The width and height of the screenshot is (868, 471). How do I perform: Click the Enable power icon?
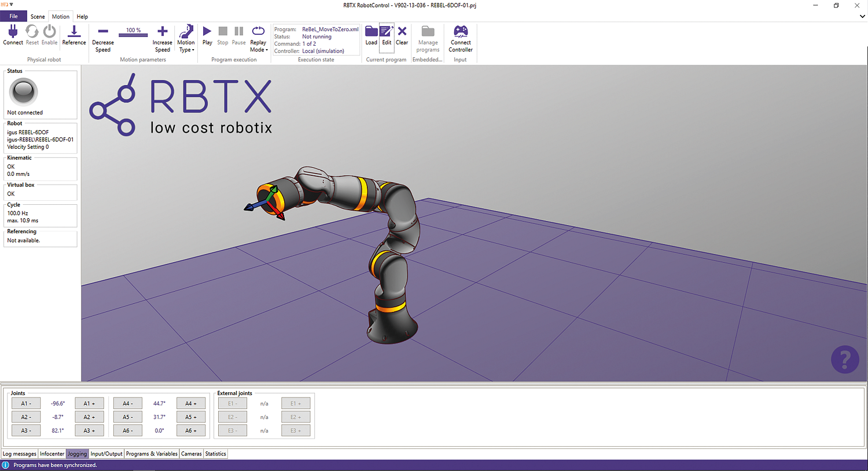coord(50,31)
